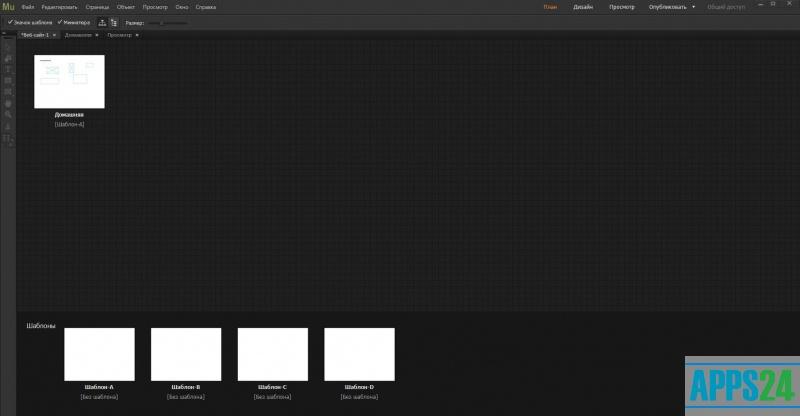The image size is (800, 416).
Task: Expand the Опубликовать dropdown arrow
Action: pyautogui.click(x=693, y=7)
